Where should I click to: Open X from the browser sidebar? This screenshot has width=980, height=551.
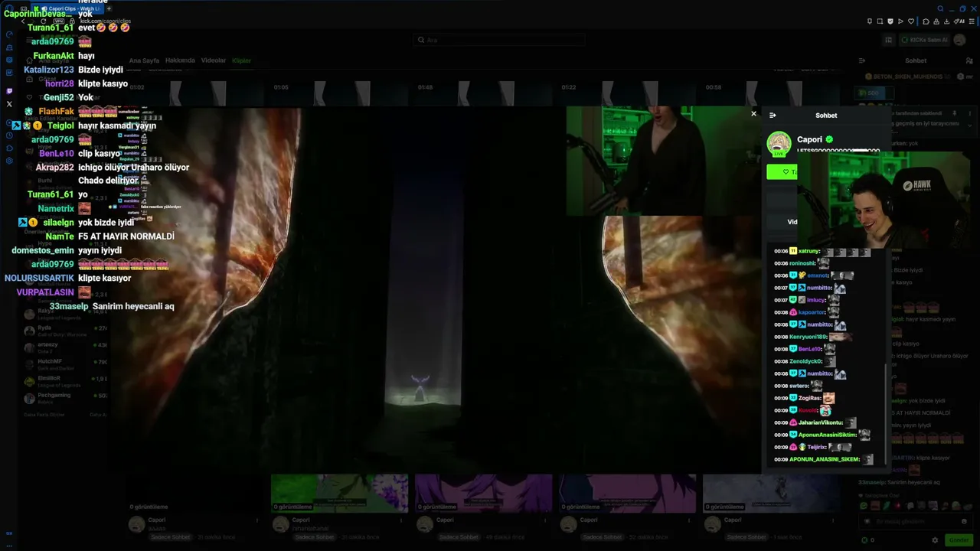[x=9, y=104]
